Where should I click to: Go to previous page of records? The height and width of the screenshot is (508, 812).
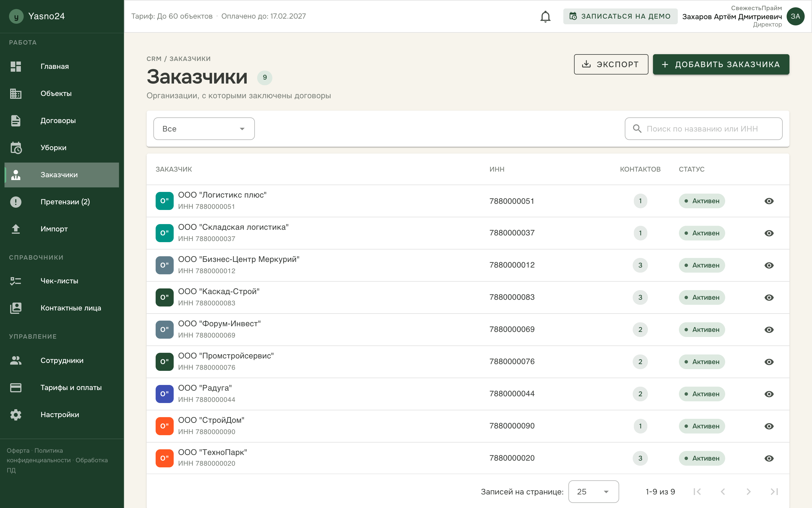pyautogui.click(x=723, y=492)
